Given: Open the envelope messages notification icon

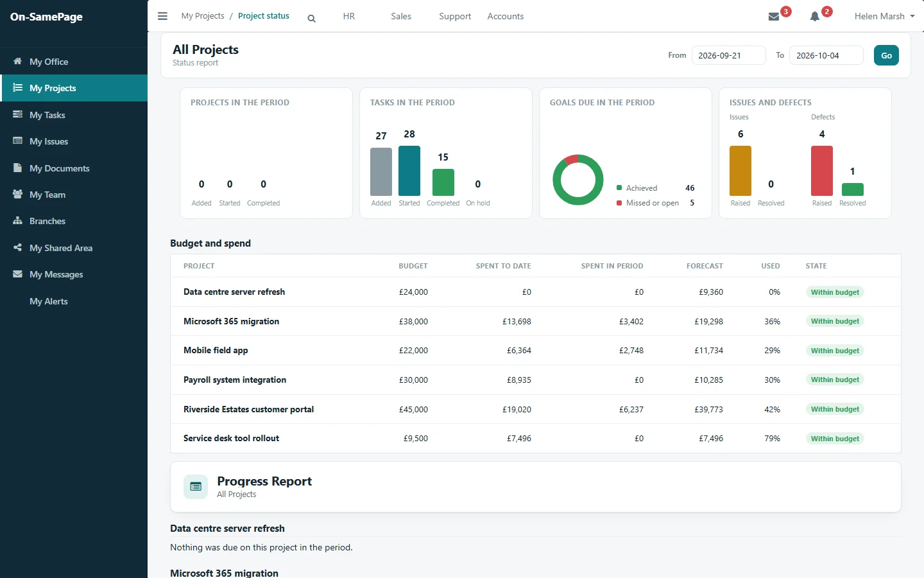Looking at the screenshot, I should pyautogui.click(x=774, y=17).
